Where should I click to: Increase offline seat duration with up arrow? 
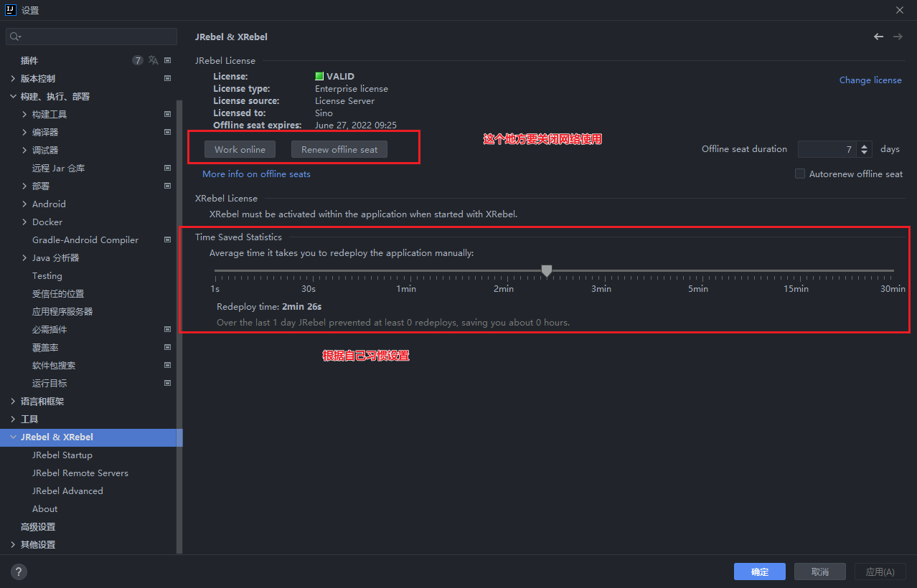865,146
